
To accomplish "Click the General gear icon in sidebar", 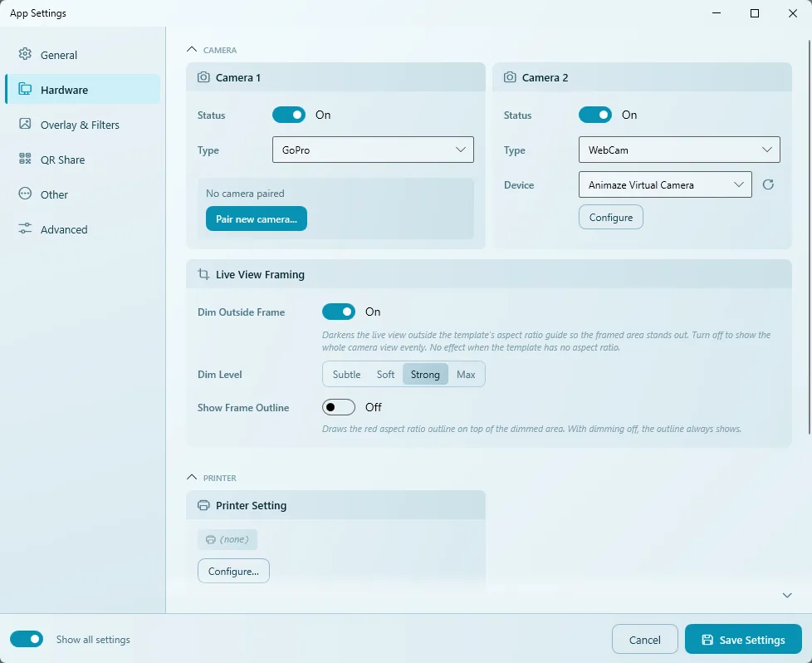I will [25, 54].
